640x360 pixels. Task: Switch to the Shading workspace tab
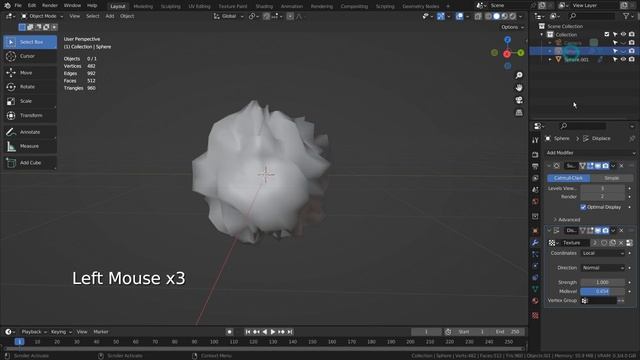point(264,6)
